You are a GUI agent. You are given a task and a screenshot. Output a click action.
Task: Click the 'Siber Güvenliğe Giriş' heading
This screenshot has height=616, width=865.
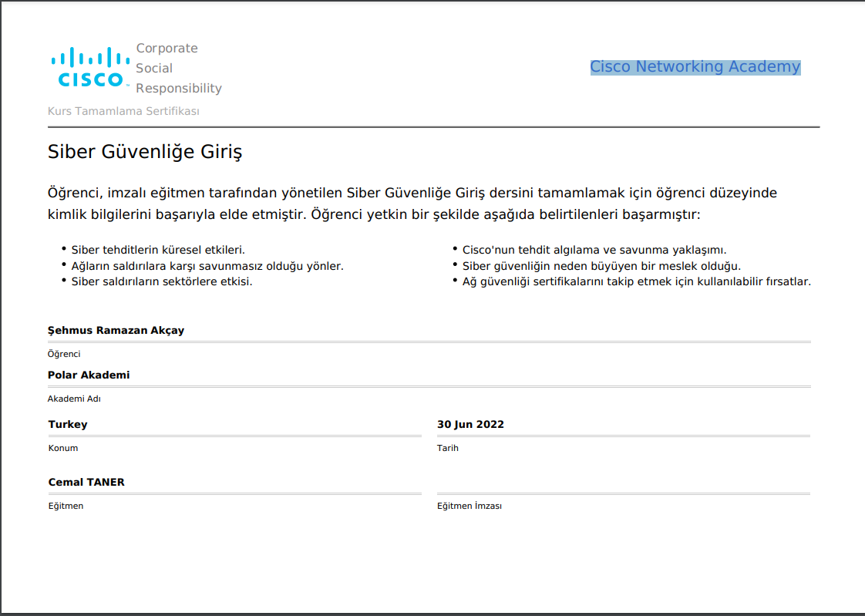tap(145, 152)
